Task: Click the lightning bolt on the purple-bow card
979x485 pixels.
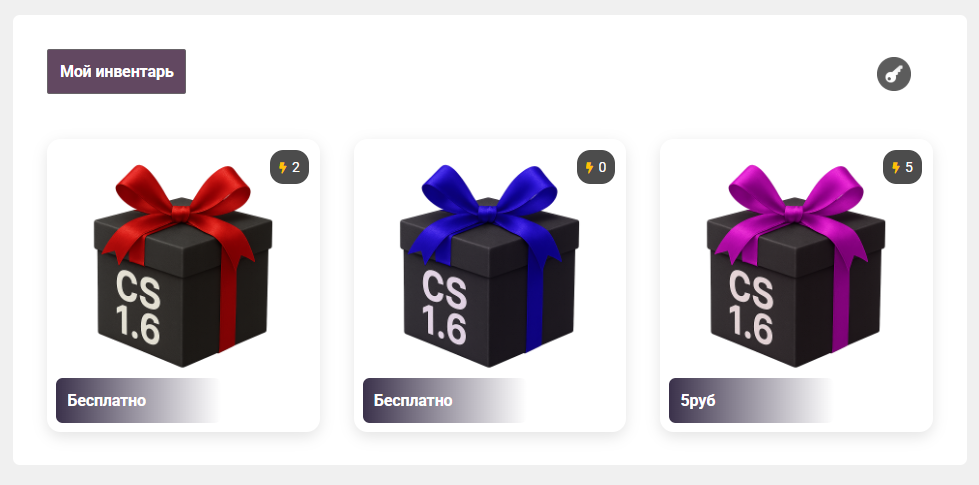Action: 896,167
